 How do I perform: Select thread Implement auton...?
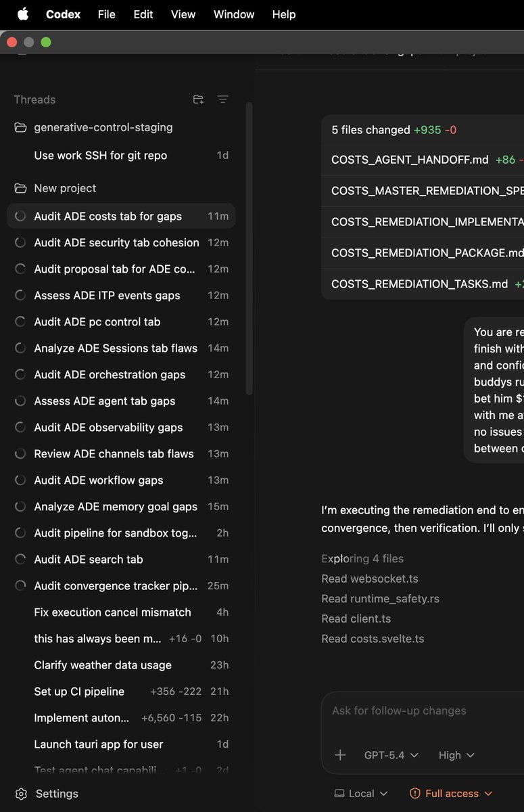(122, 718)
